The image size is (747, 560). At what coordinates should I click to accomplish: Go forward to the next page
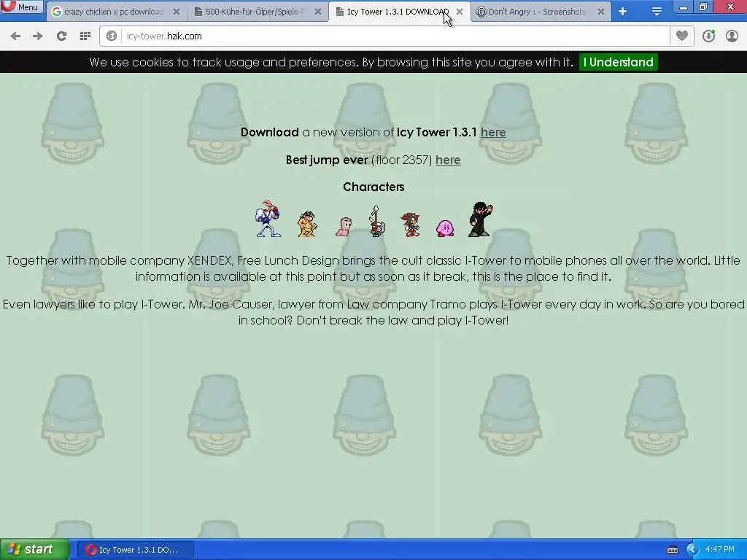pos(38,36)
